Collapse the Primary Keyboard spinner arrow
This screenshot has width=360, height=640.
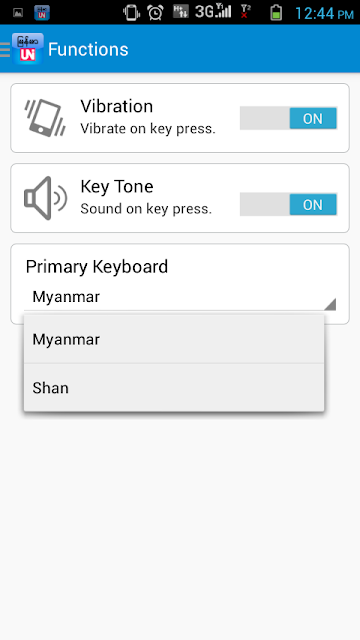pyautogui.click(x=330, y=304)
